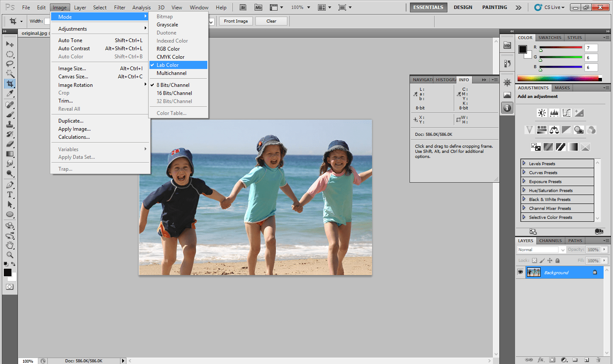The height and width of the screenshot is (364, 613).
Task: Select the Eyedropper tool
Action: [9, 93]
